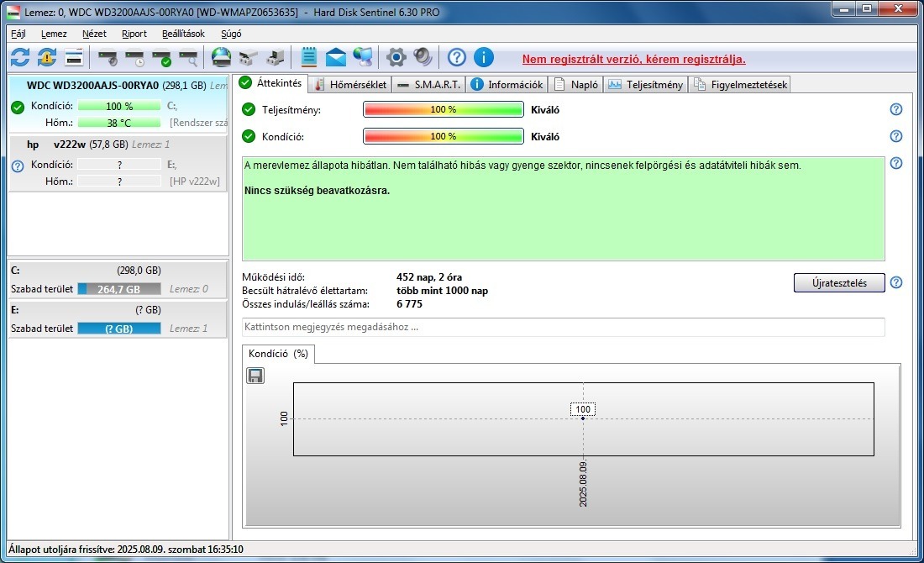The height and width of the screenshot is (563, 924).
Task: Click the WDC Hőm. 38 °C bar
Action: [119, 123]
